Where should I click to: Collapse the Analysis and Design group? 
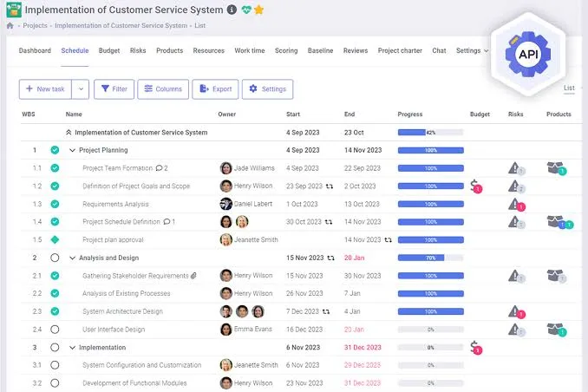(x=72, y=258)
